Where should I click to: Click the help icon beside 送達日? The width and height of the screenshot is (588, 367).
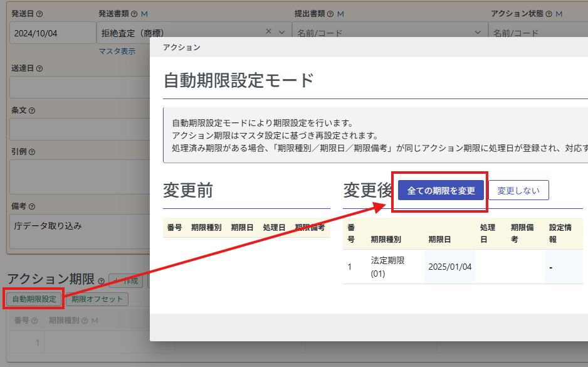(39, 68)
